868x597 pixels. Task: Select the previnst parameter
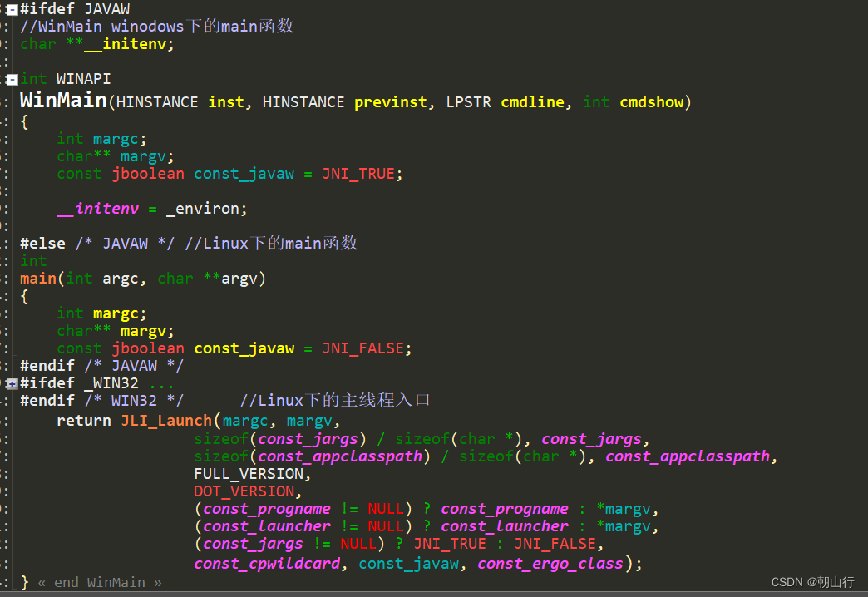[390, 102]
